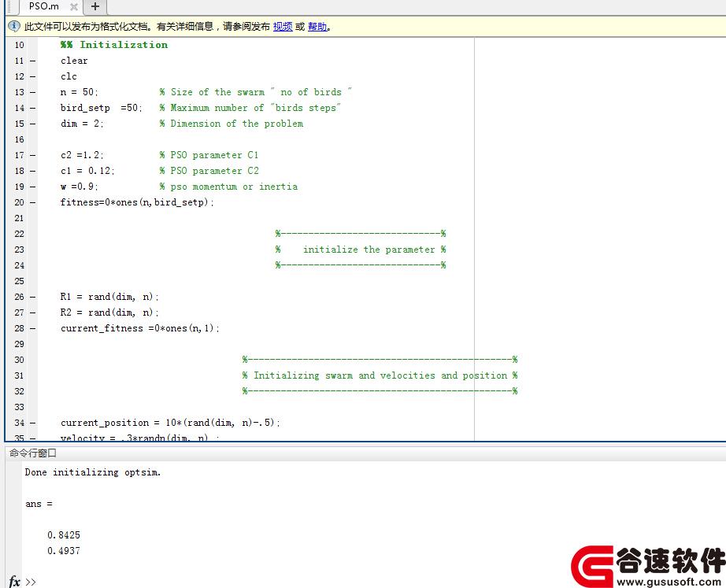Image resolution: width=726 pixels, height=588 pixels.
Task: Click the fx function browser icon
Action: point(14,581)
